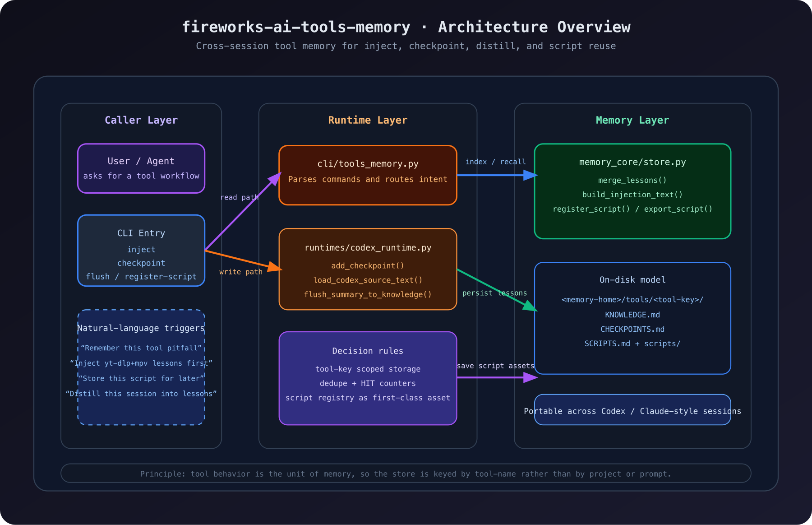Click 'dedupe + HIT counters' text
The image size is (812, 525).
(x=368, y=384)
